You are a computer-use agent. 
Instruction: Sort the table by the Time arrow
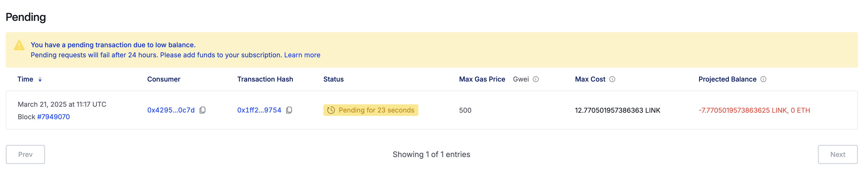click(x=40, y=80)
